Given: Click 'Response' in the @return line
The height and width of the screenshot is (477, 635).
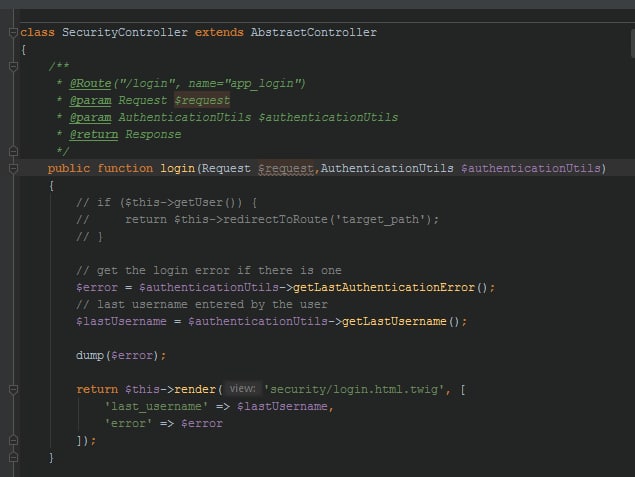Looking at the screenshot, I should (x=153, y=134).
